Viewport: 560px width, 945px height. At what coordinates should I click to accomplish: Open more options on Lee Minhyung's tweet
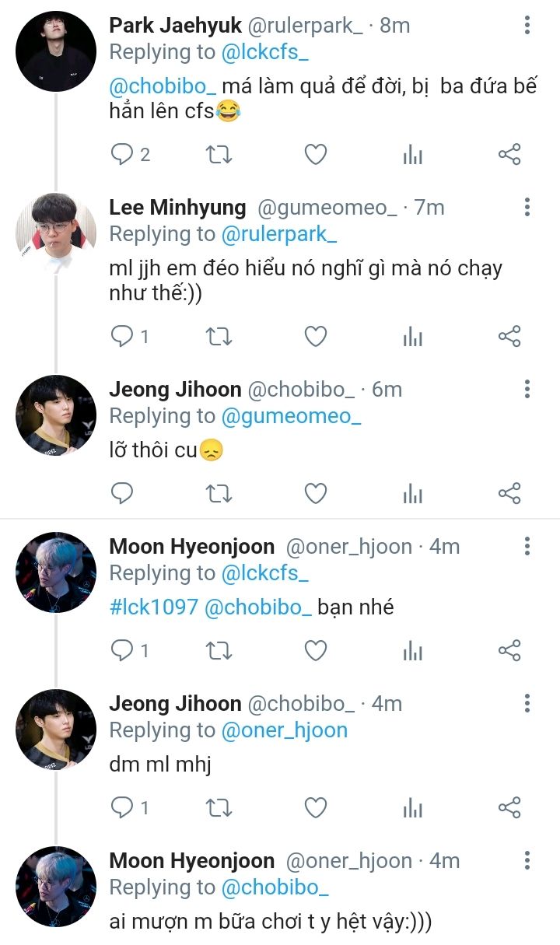(x=527, y=208)
